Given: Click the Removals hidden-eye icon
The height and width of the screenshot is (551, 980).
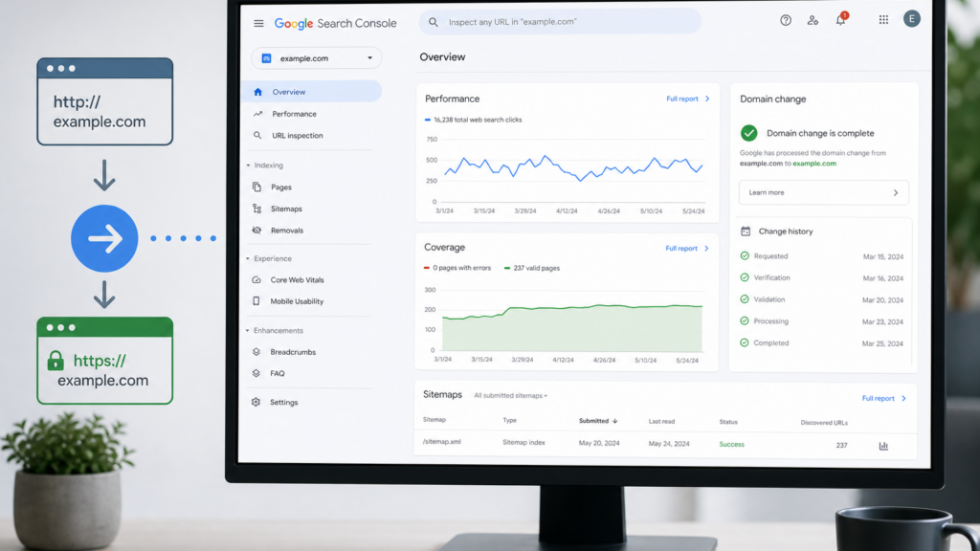Looking at the screenshot, I should (256, 230).
